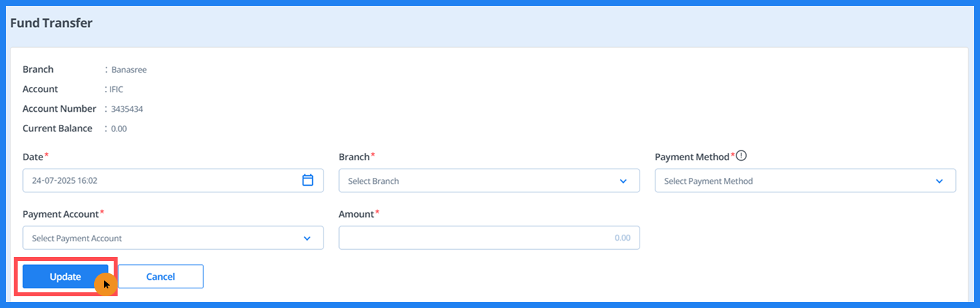The height and width of the screenshot is (308, 980).
Task: Click the Select Payment Account chevron arrow
Action: coord(307,239)
